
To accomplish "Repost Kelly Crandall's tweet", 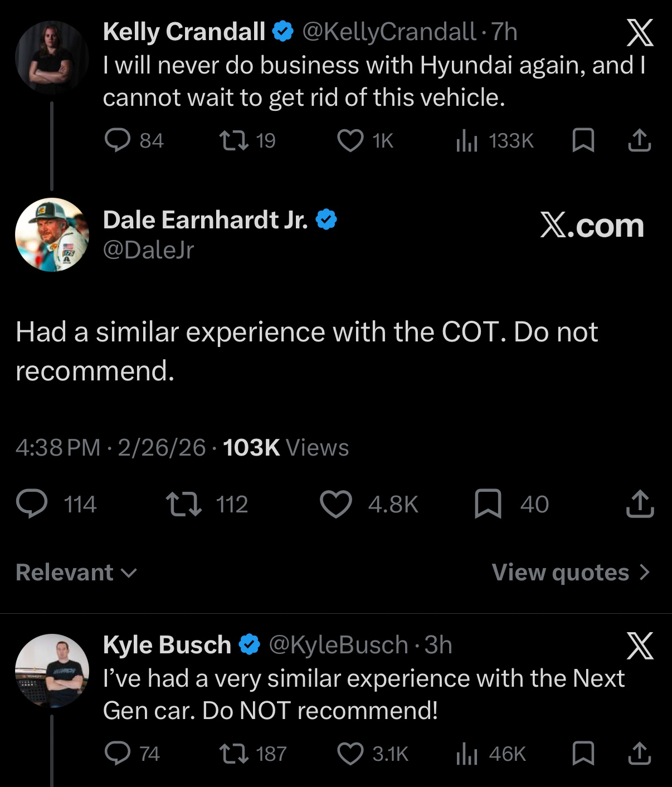I will 234,140.
